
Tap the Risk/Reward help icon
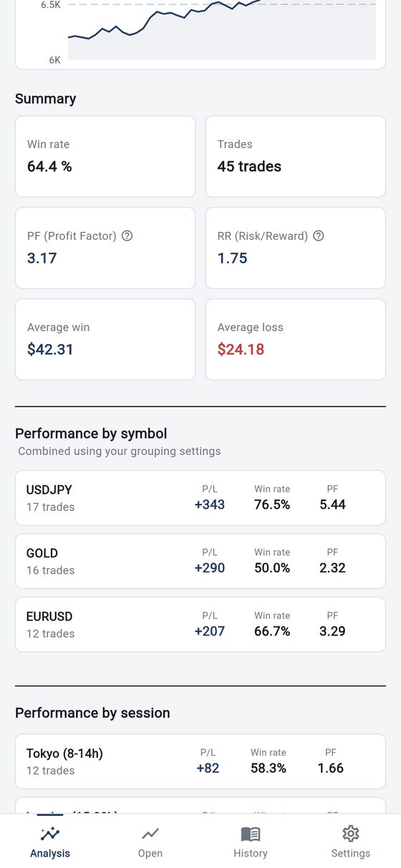pyautogui.click(x=319, y=236)
